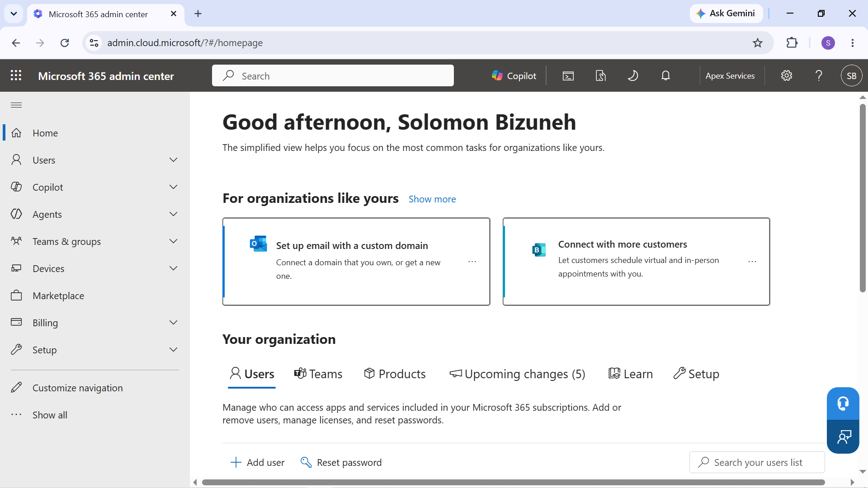Focus the top Search box

(333, 76)
